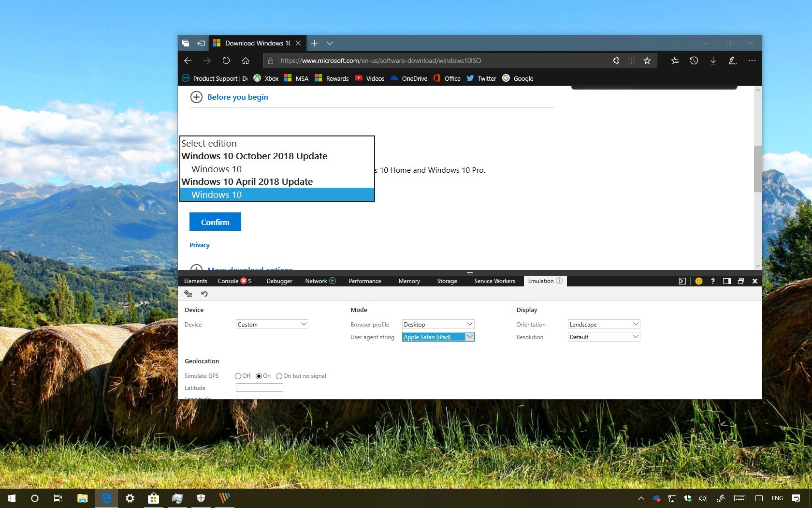Show the DevTools console pane icon
Screen dimensions: 812x508
pos(682,281)
